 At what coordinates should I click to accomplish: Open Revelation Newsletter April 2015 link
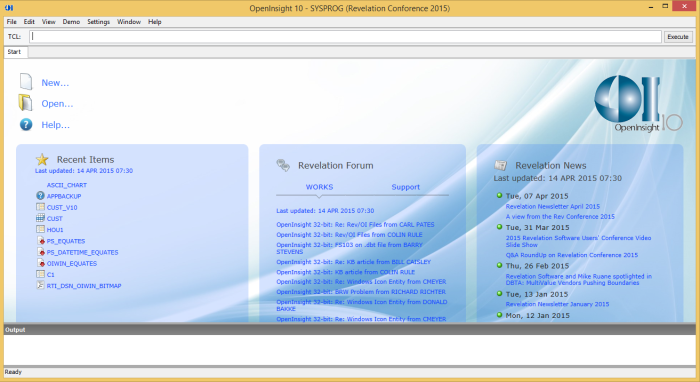pos(553,206)
